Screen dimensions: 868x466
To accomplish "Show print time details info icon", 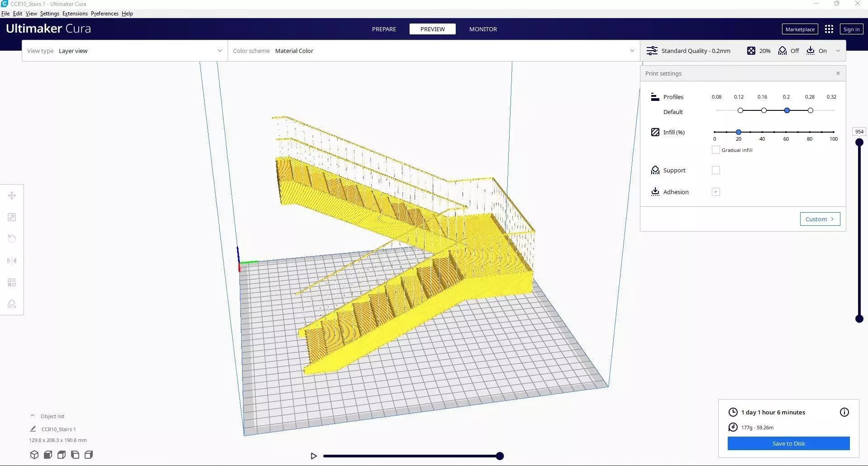I will 844,412.
